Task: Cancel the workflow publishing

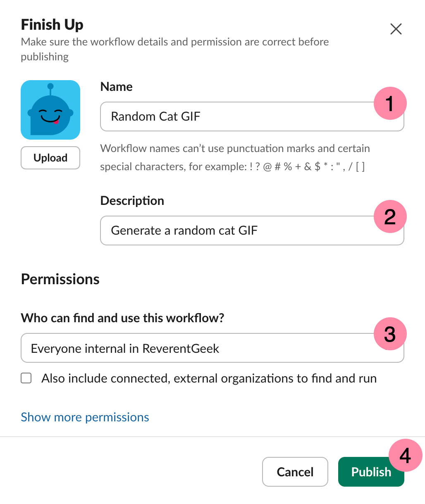Action: (295, 472)
